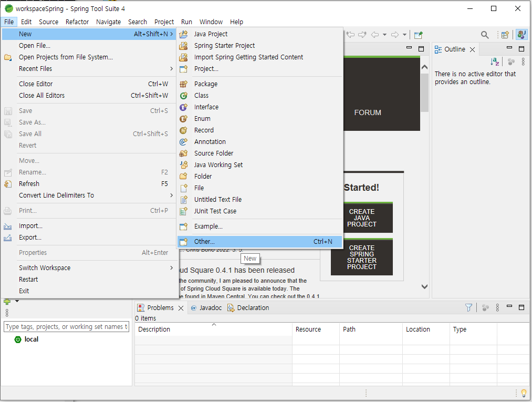This screenshot has width=532, height=402.
Task: Open dropdown beside Boot Dashboard plus icon
Action: pos(17,301)
